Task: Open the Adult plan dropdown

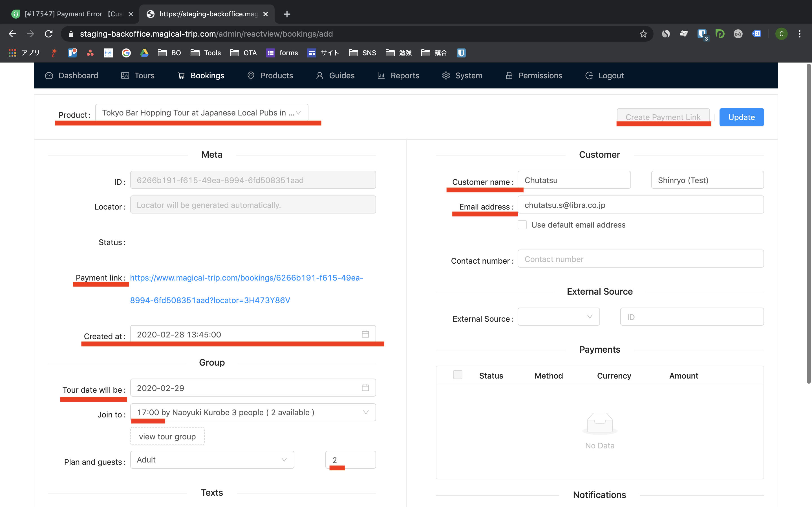Action: [x=212, y=460]
